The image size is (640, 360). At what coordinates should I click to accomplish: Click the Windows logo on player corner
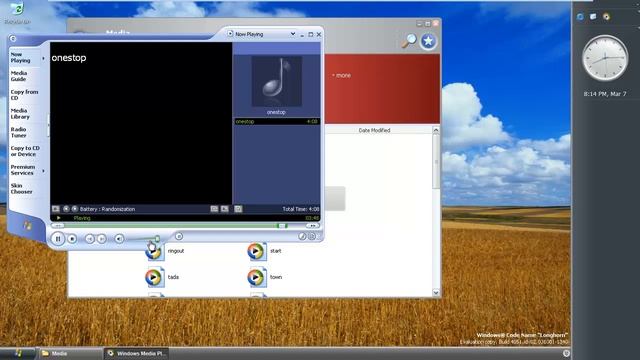27,225
